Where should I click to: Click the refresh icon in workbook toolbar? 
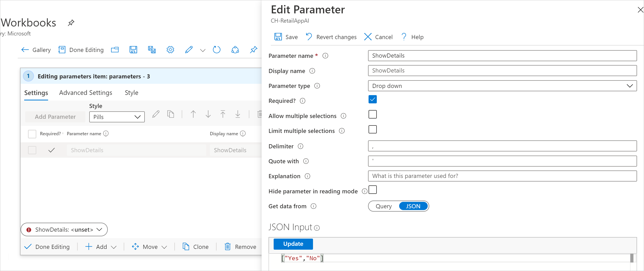tap(217, 50)
